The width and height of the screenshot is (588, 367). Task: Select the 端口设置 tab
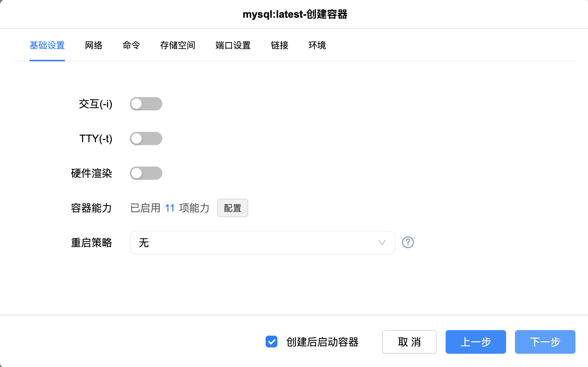tap(233, 45)
